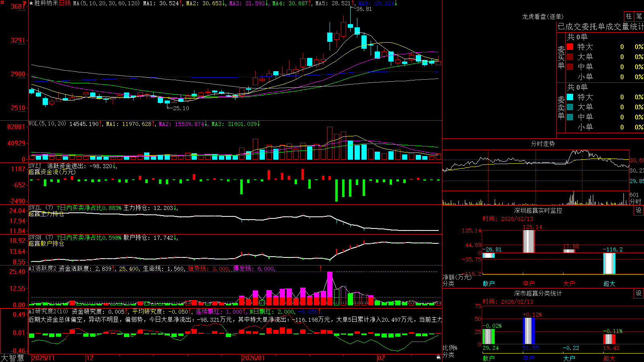644x362 pixels.
Task: Click the VOL(5,10,20) indicator label
Action: point(47,124)
